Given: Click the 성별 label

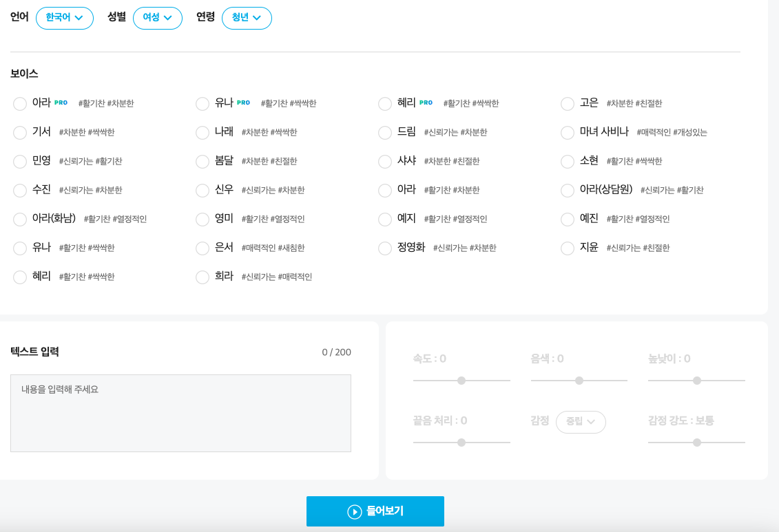Looking at the screenshot, I should coord(117,17).
